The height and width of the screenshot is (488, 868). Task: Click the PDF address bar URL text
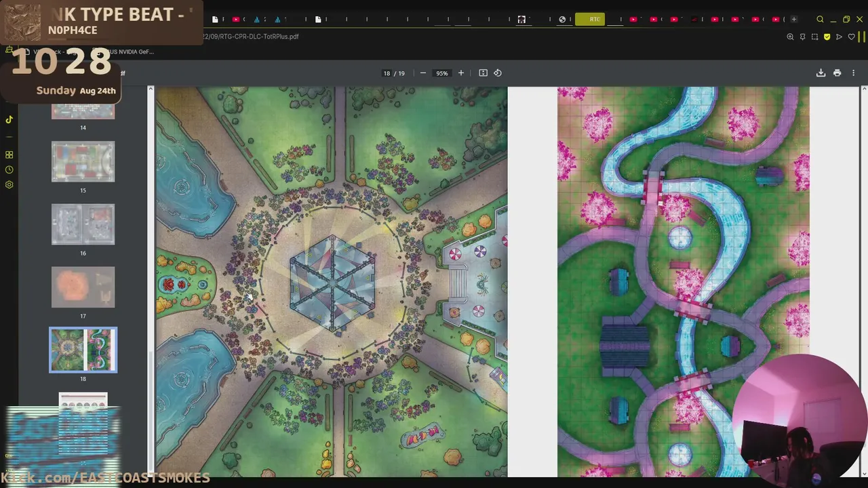click(x=251, y=37)
